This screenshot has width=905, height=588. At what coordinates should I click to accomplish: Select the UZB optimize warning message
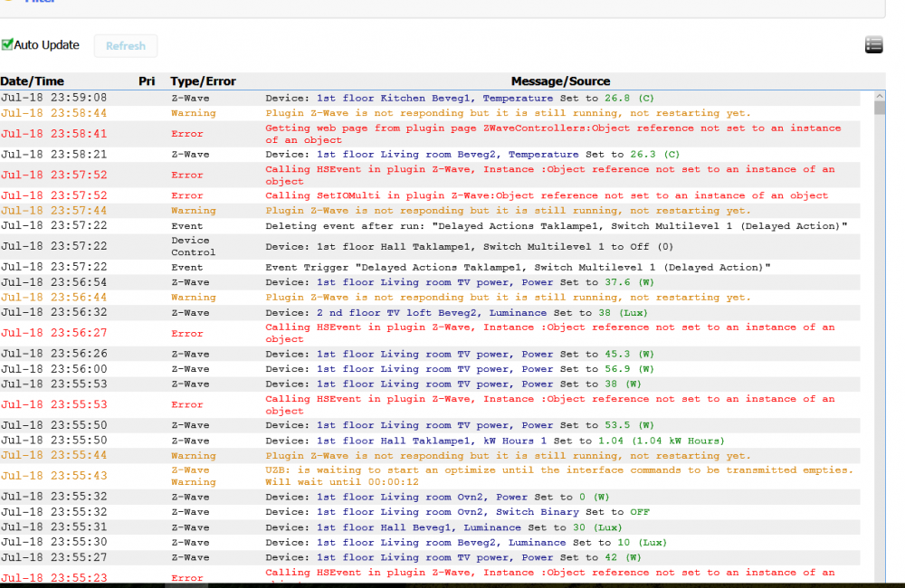coord(558,476)
